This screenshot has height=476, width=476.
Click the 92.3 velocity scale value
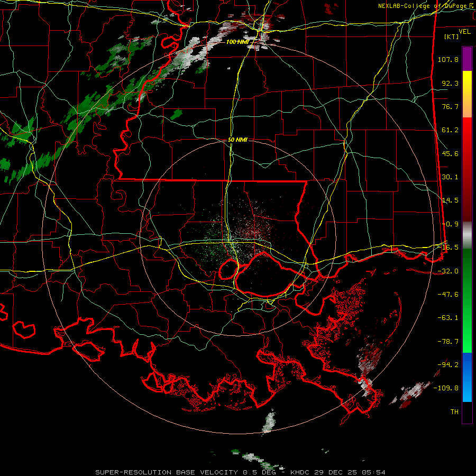(450, 83)
